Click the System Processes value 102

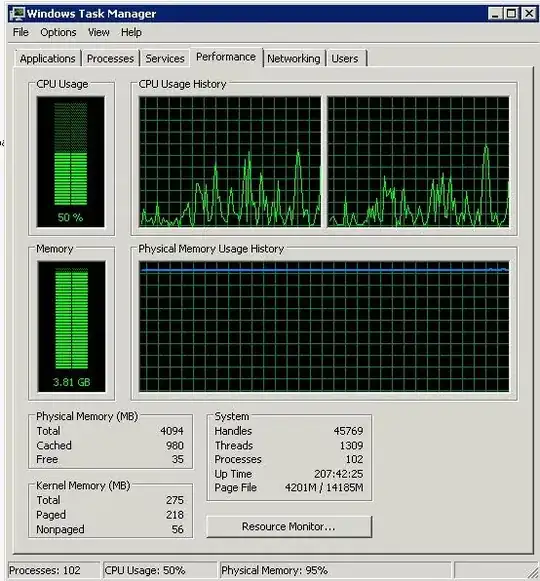click(354, 459)
